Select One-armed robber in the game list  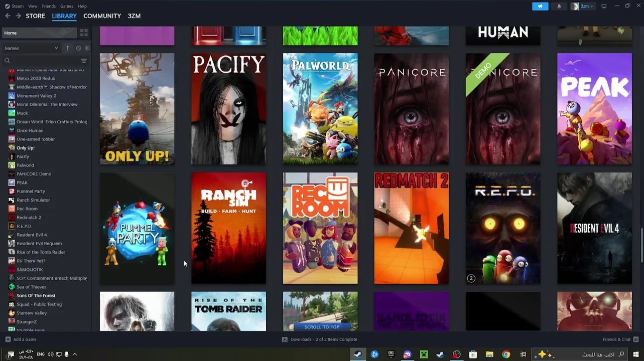coord(36,139)
